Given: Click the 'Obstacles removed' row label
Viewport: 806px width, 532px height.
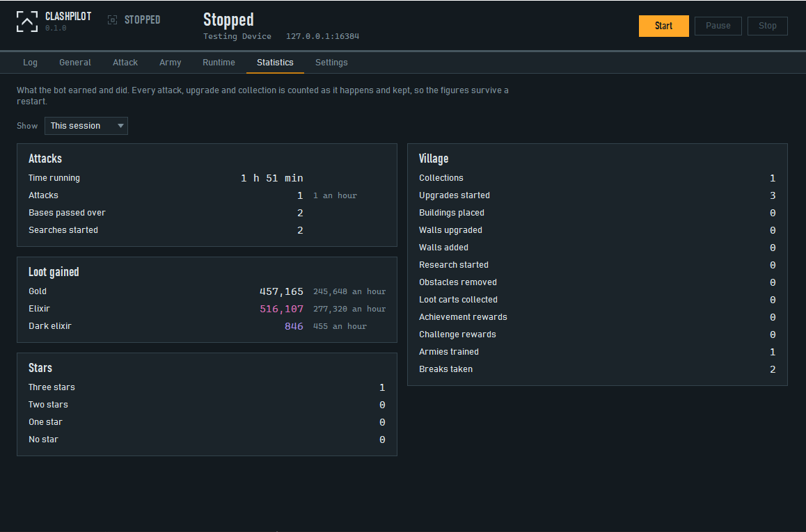Looking at the screenshot, I should coord(457,282).
